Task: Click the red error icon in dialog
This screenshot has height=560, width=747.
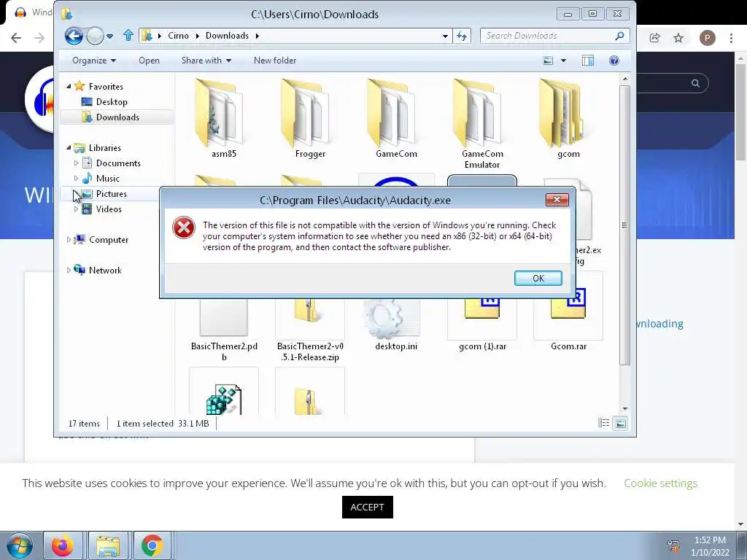Action: pos(183,227)
